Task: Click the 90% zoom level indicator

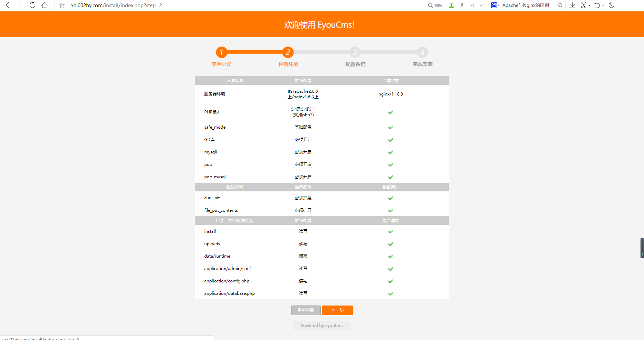Action: pyautogui.click(x=435, y=6)
